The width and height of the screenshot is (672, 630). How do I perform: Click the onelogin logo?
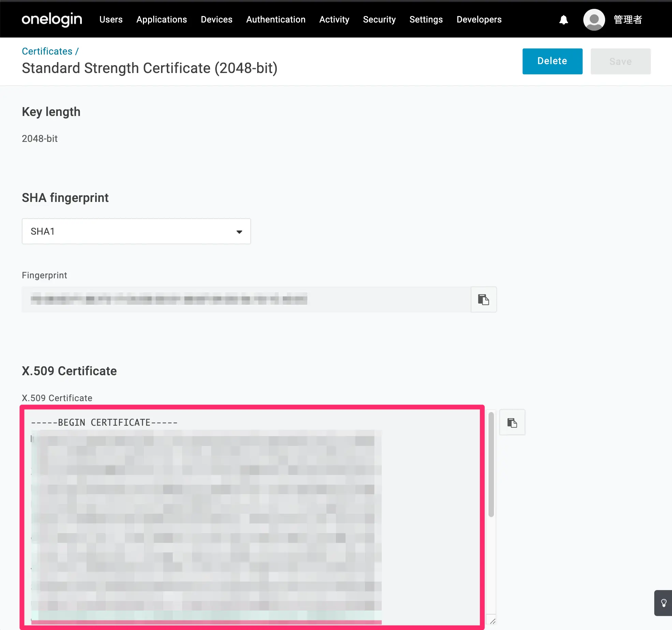[52, 19]
